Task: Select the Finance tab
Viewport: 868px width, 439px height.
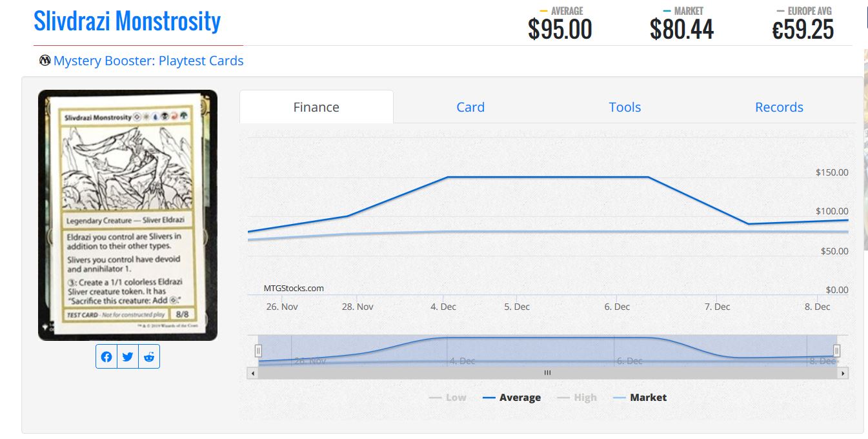Action: pos(316,107)
